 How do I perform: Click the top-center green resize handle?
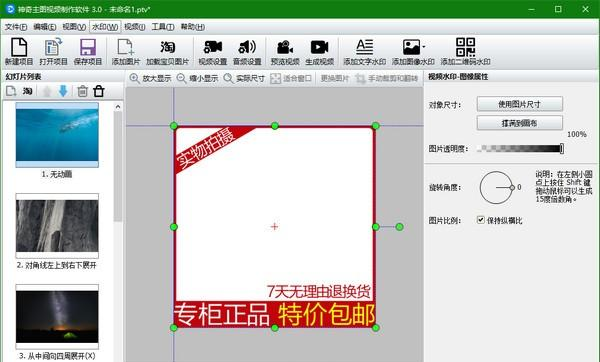click(275, 126)
